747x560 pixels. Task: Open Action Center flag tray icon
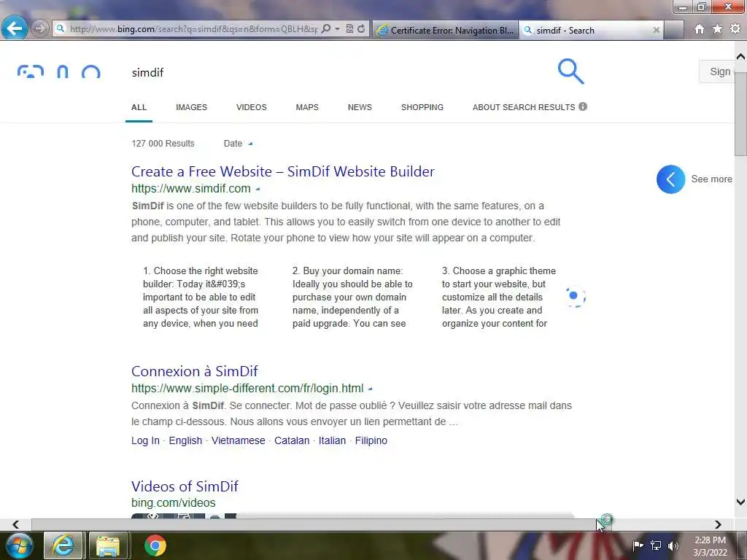(638, 545)
